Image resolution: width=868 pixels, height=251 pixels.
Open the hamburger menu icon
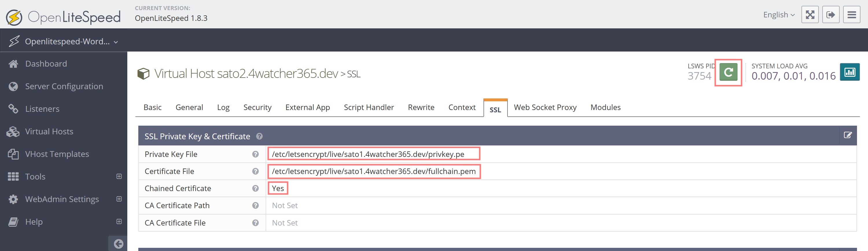pyautogui.click(x=852, y=14)
